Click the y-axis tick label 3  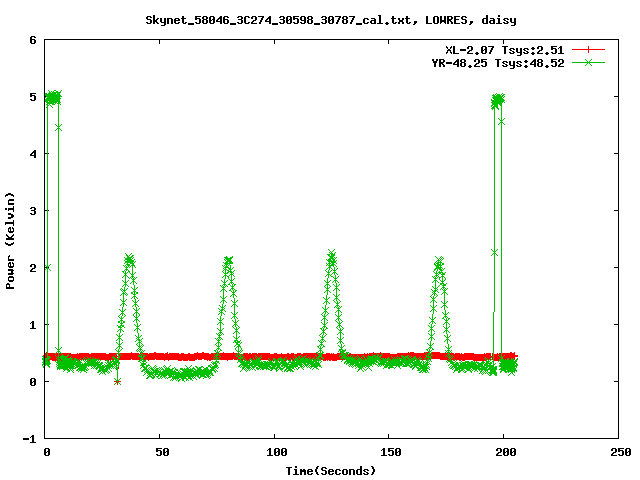(x=33, y=211)
